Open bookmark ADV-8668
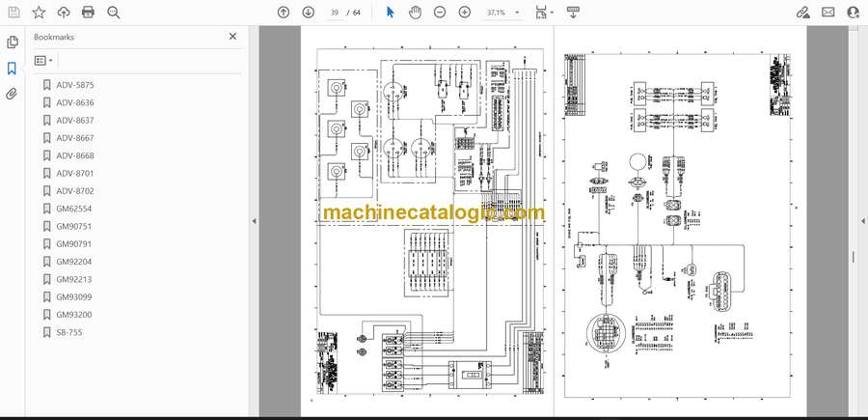Viewport: 868px width, 420px height. coord(74,155)
